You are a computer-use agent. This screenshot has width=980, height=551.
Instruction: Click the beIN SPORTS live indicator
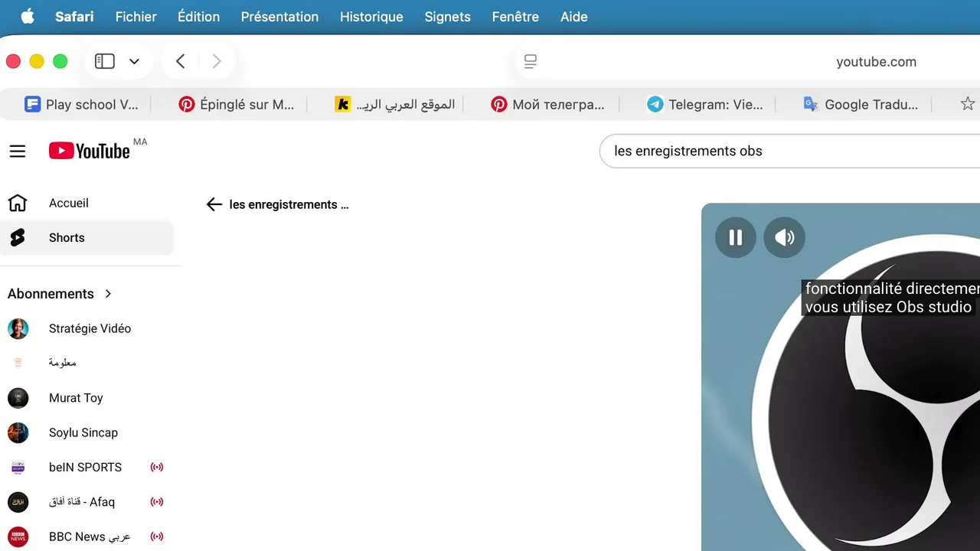tap(157, 467)
